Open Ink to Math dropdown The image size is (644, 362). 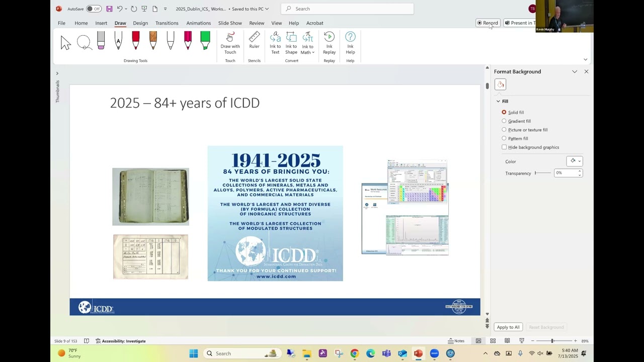[307, 43]
